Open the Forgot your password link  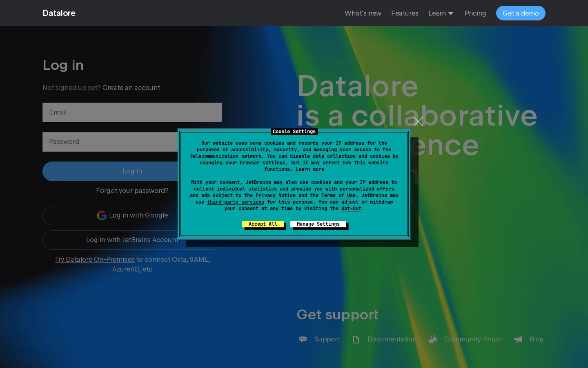132,191
